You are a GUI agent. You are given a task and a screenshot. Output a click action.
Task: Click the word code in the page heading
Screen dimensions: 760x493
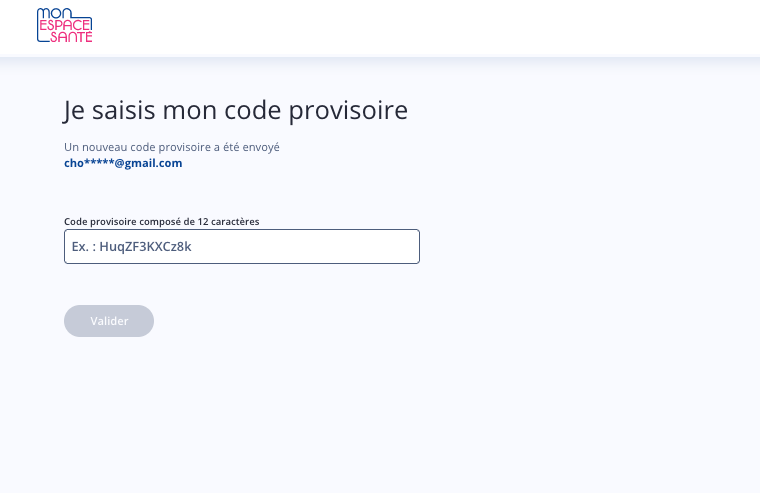253,111
